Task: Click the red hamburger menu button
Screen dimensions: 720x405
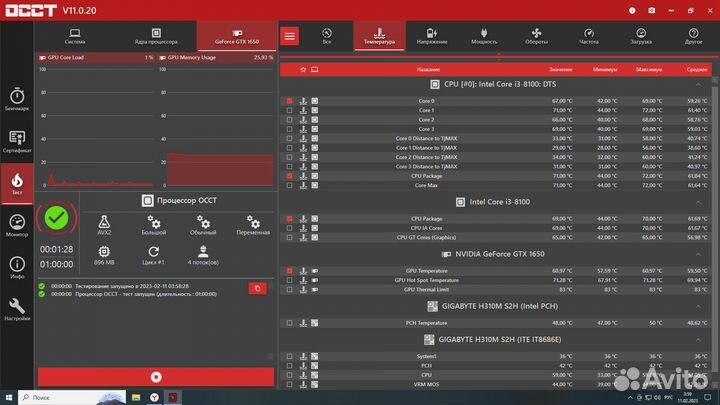Action: pos(289,36)
